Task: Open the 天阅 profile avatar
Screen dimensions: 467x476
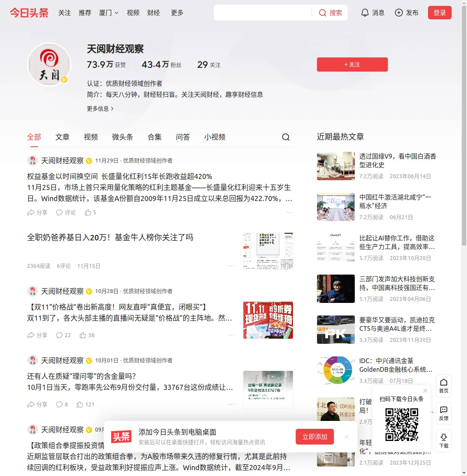Action: [x=49, y=64]
